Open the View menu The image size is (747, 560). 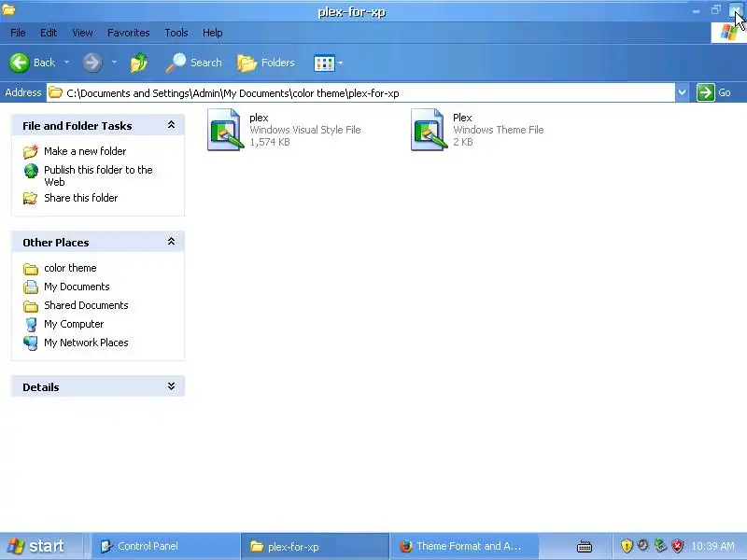click(82, 33)
